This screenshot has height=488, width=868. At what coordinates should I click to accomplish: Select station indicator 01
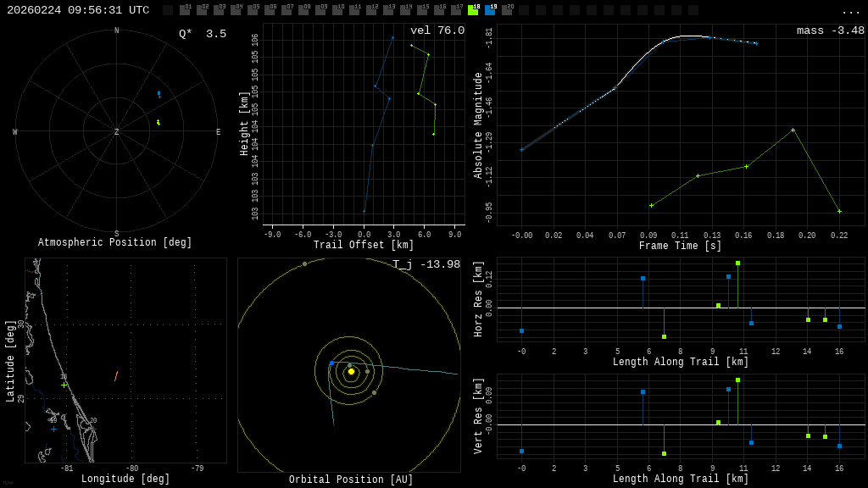click(186, 9)
